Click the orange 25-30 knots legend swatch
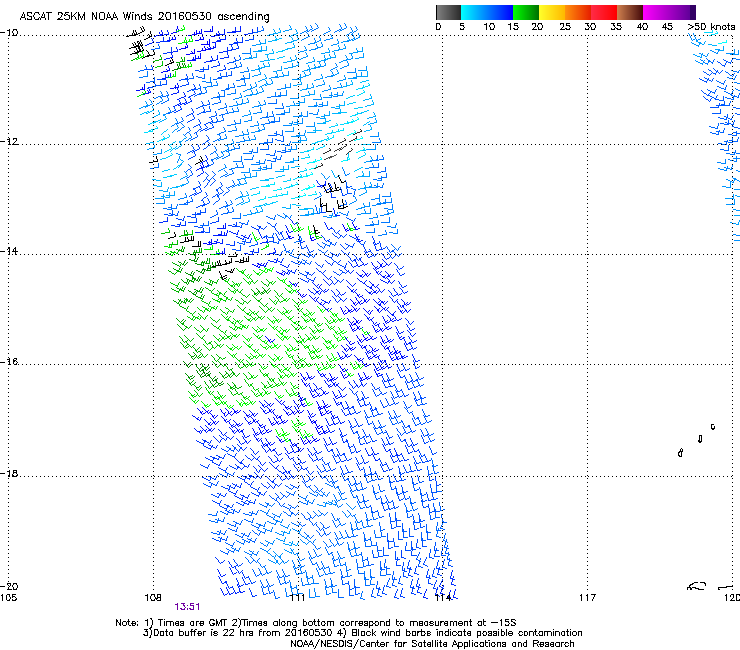The height and width of the screenshot is (650, 740). (578, 12)
